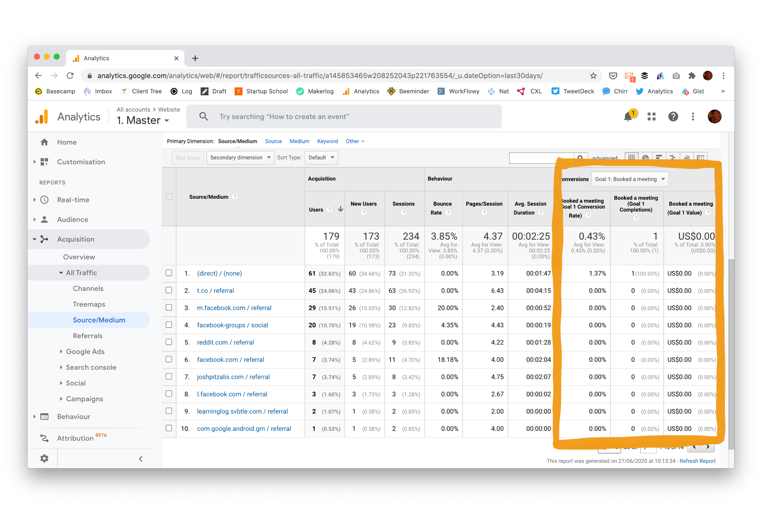Click the help question mark icon
The width and height of the screenshot is (762, 532).
coord(673,116)
